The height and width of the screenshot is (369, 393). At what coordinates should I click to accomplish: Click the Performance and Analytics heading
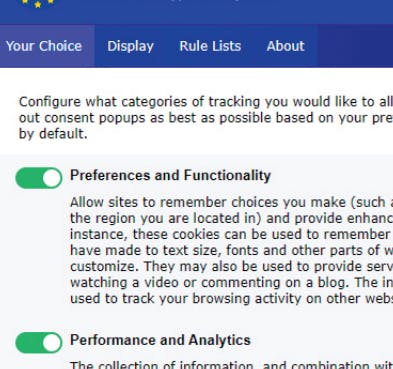coord(160,340)
